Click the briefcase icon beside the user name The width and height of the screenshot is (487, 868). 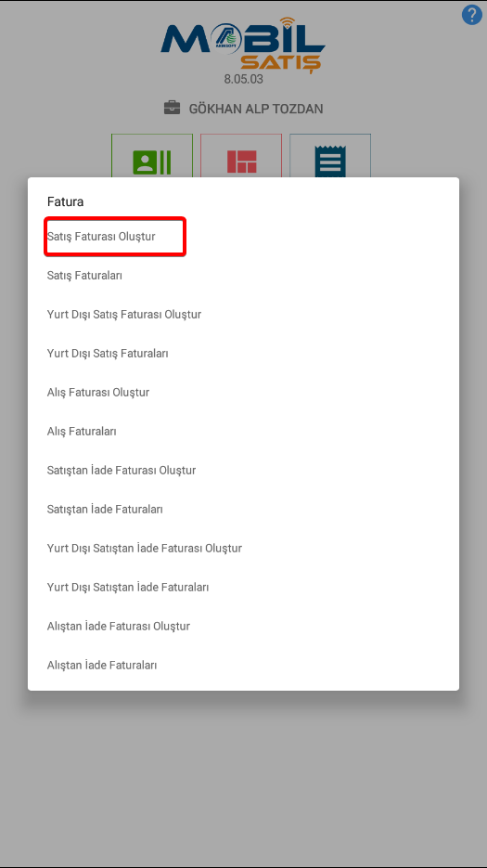173,108
